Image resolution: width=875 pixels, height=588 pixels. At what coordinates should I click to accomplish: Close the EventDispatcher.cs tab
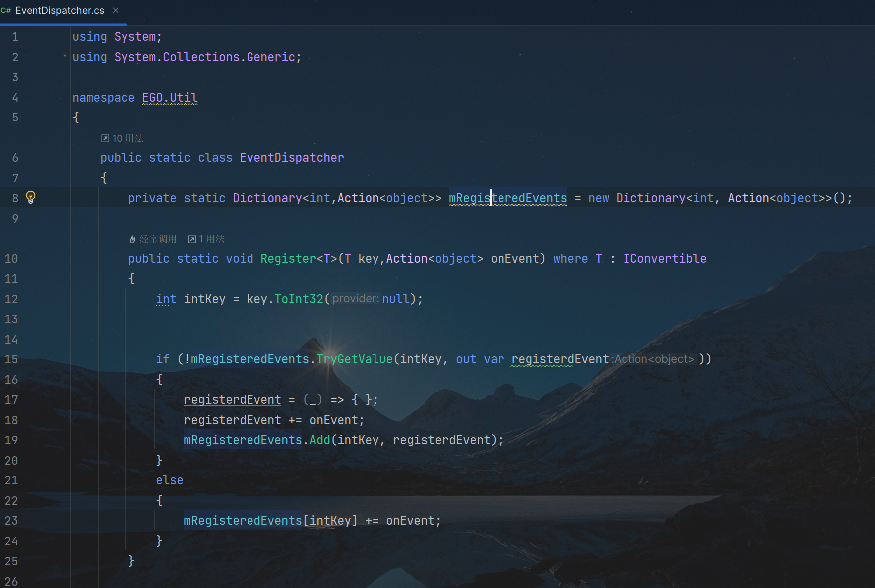116,10
